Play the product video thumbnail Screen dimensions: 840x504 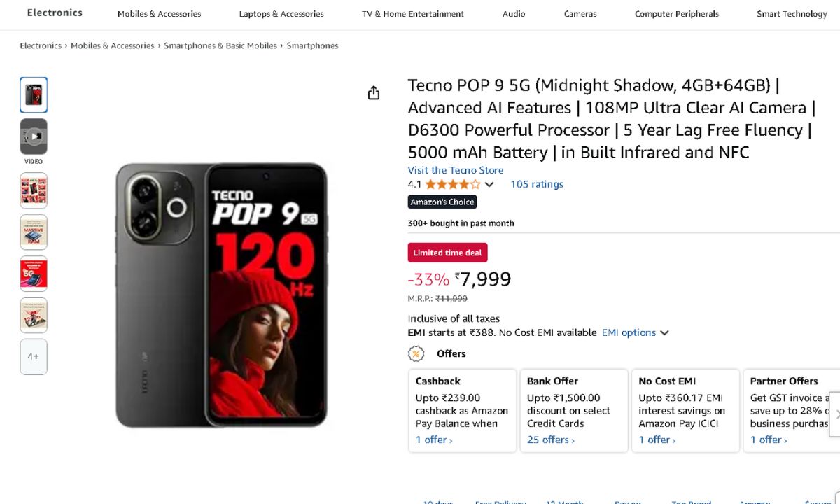click(x=34, y=136)
